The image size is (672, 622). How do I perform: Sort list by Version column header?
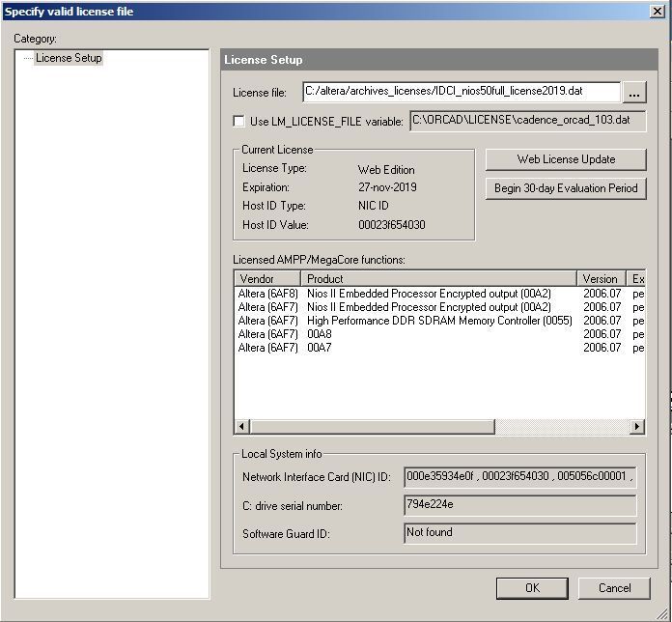coord(601,279)
